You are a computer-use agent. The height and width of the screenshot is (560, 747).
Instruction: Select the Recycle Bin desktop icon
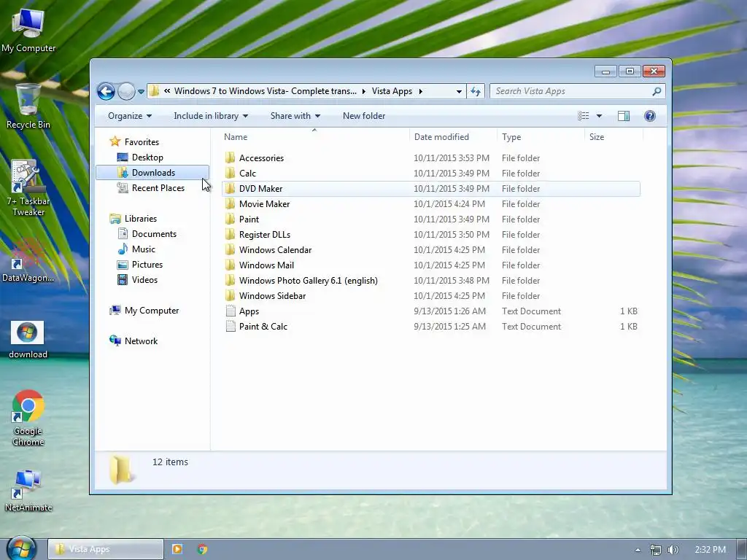point(28,106)
